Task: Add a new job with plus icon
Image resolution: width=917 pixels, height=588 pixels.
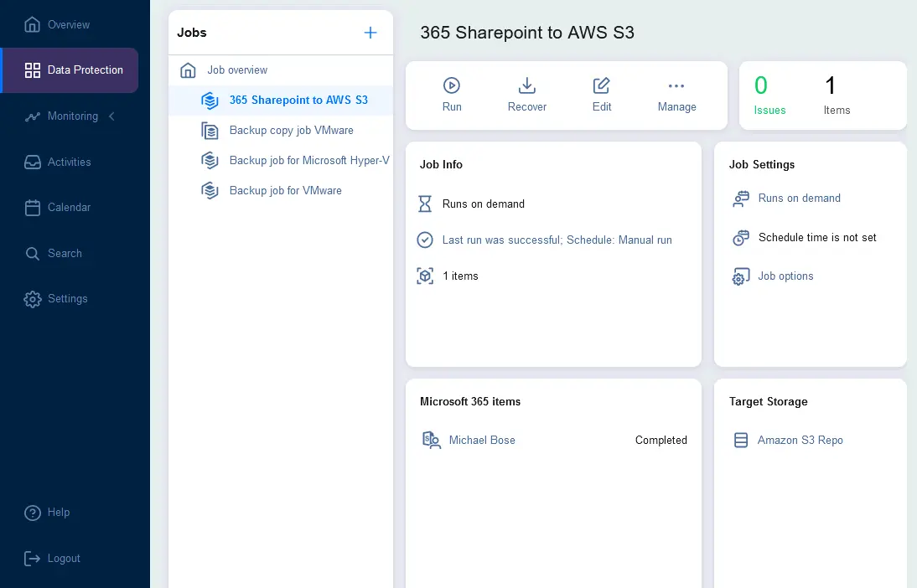Action: (x=370, y=33)
